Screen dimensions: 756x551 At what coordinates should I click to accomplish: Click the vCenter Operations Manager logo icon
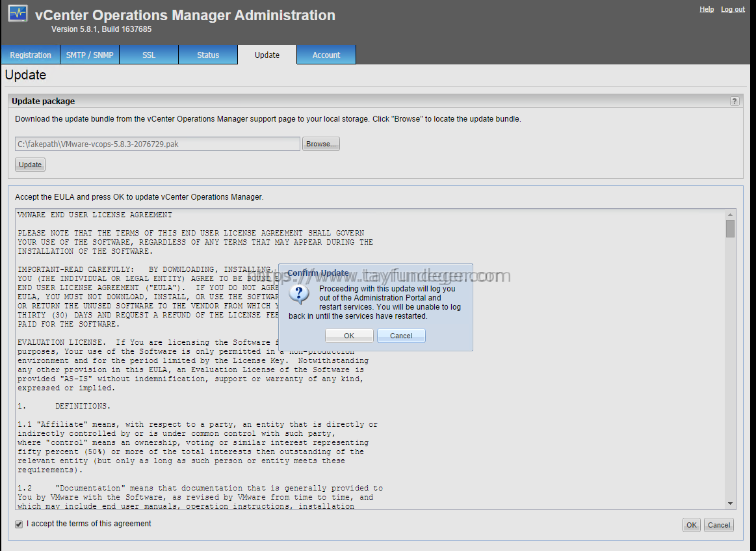[x=18, y=14]
